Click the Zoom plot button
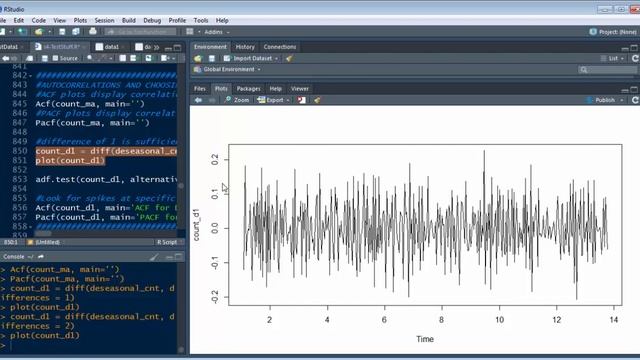The width and height of the screenshot is (640, 360). pos(237,100)
